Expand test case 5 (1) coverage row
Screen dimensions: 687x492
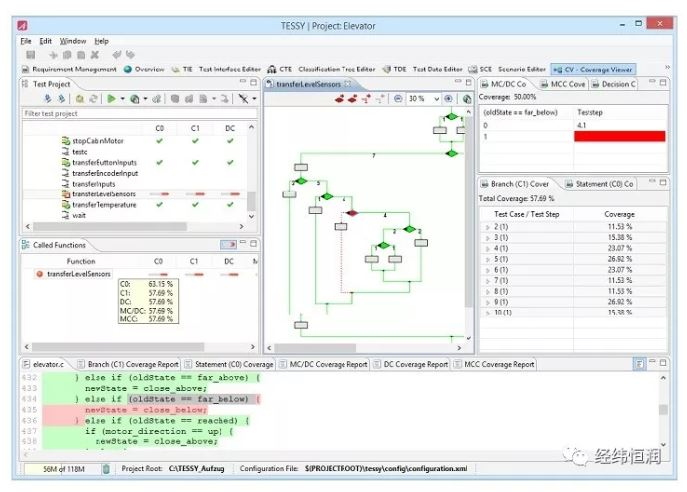pyautogui.click(x=488, y=259)
